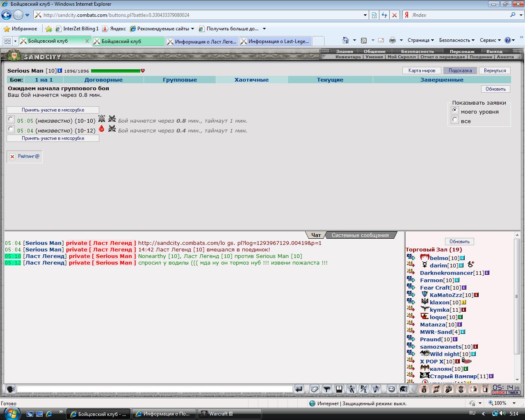
Task: Click the RSS feeds icon in IE
Action: click(364, 40)
